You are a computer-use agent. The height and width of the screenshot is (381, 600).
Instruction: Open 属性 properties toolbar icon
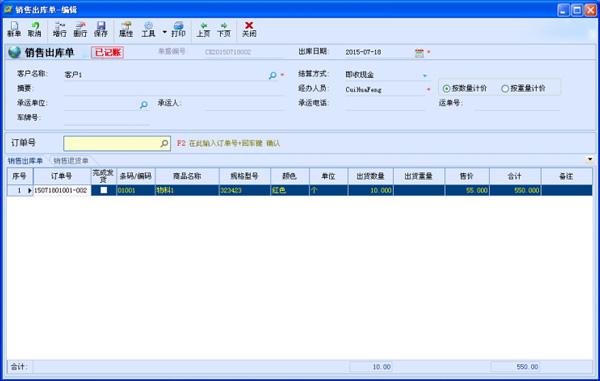(x=126, y=29)
